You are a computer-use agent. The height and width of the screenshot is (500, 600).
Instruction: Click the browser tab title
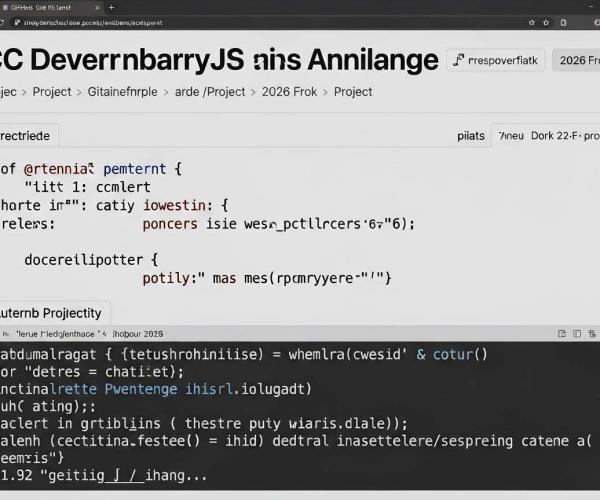pyautogui.click(x=41, y=7)
